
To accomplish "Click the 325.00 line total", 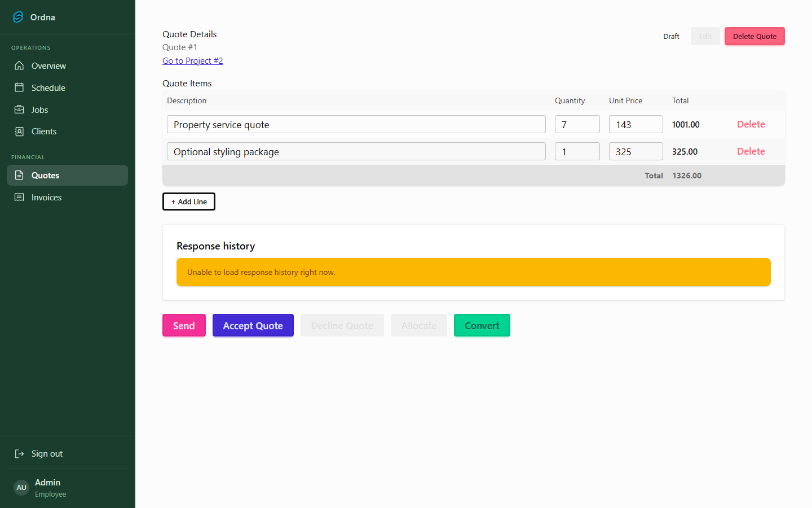I will 685,151.
